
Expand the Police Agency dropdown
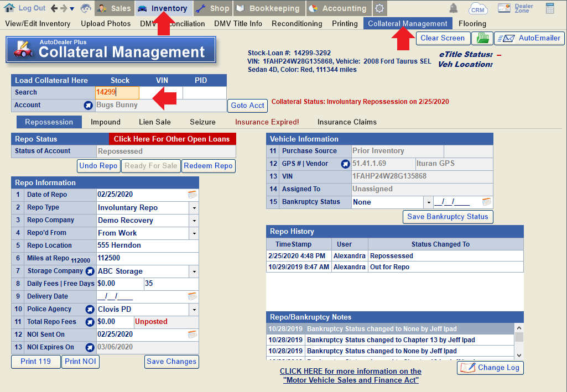[194, 310]
